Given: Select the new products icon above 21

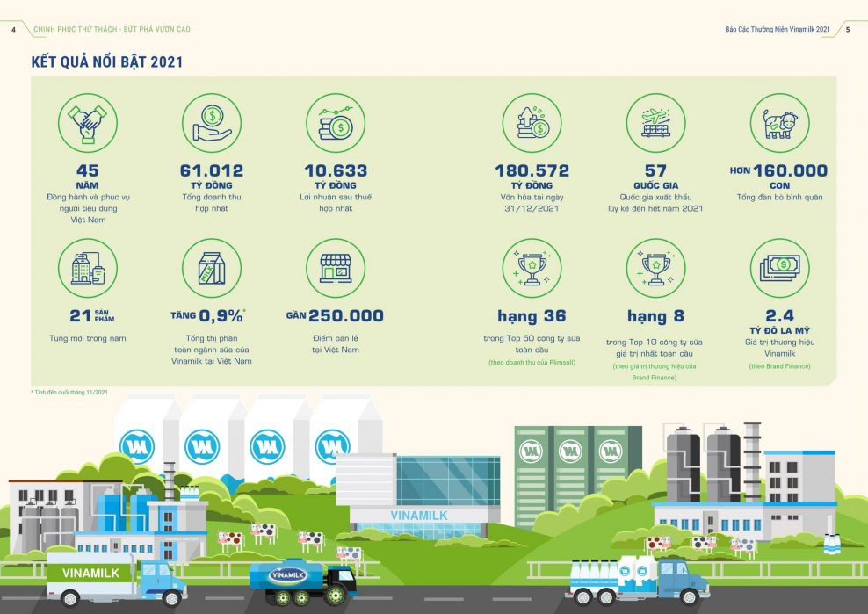Looking at the screenshot, I should point(87,268).
